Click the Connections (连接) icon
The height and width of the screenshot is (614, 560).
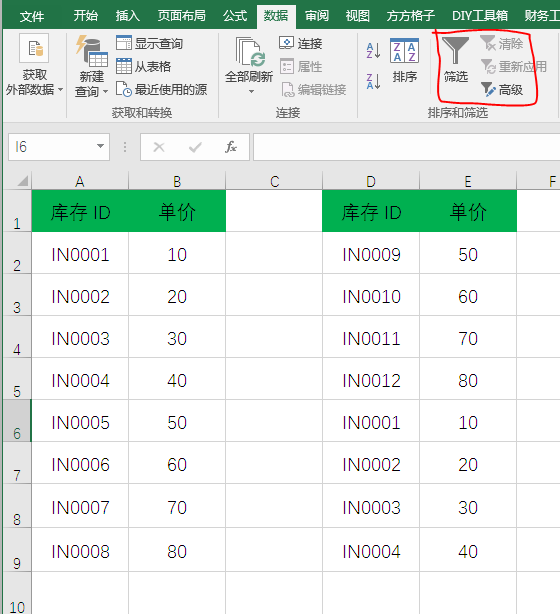[286, 43]
